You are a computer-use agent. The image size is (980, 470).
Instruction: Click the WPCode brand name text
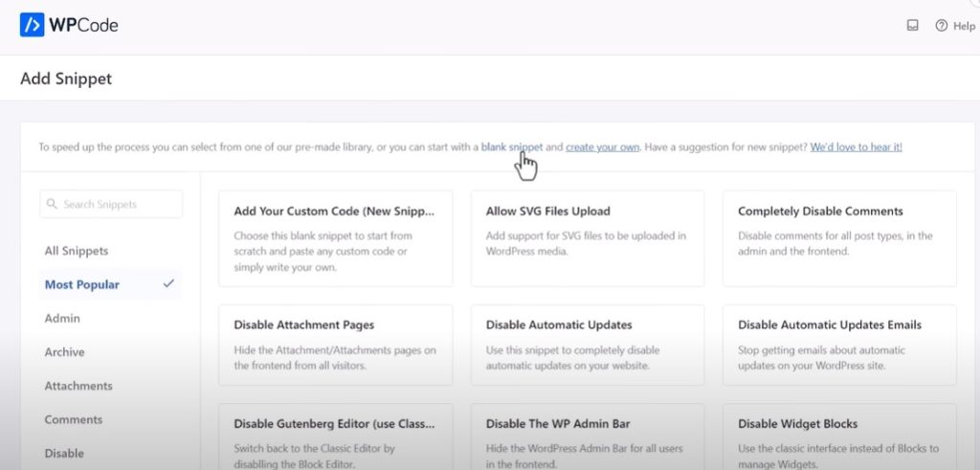[83, 26]
